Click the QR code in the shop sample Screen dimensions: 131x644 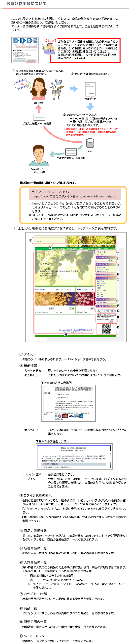coord(106,329)
